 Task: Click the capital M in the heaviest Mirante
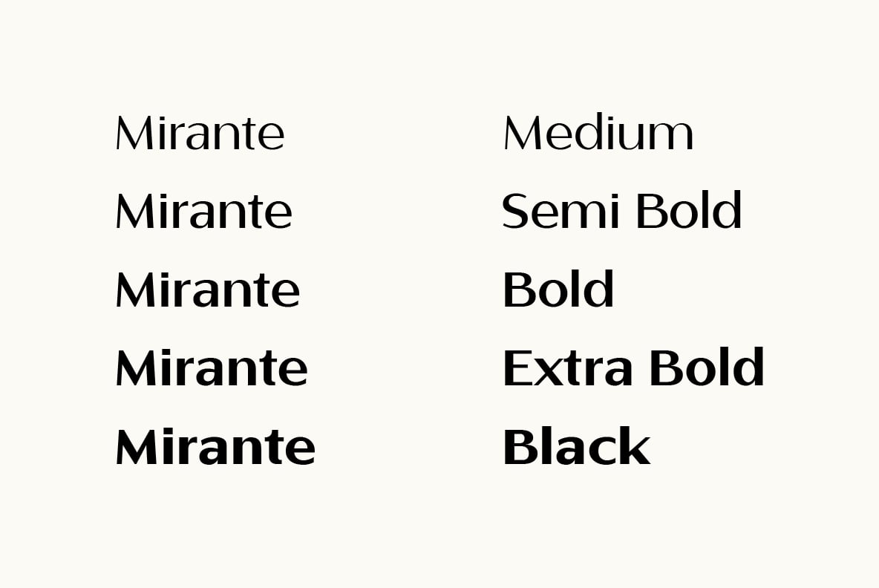point(139,447)
